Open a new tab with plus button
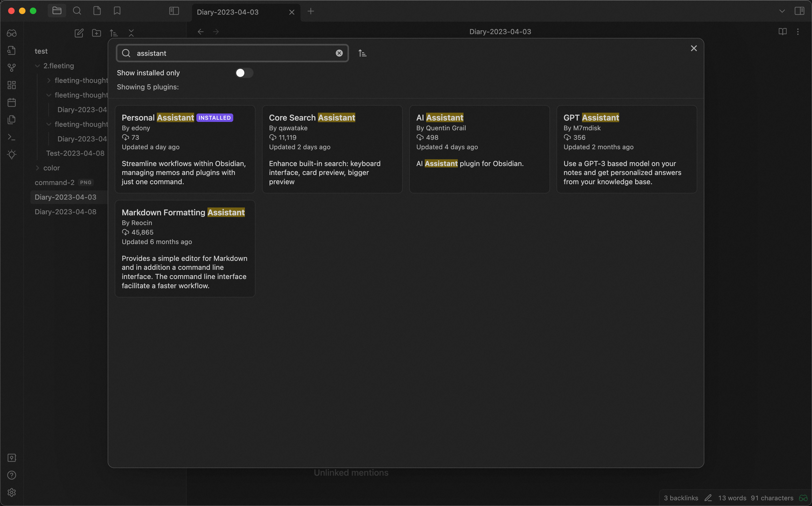This screenshot has width=812, height=506. (x=311, y=11)
